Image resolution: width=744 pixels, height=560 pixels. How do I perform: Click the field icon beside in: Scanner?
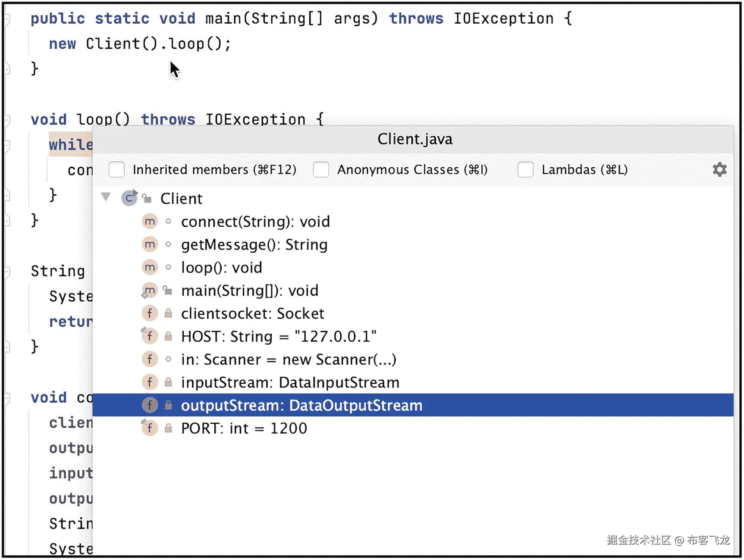(150, 359)
